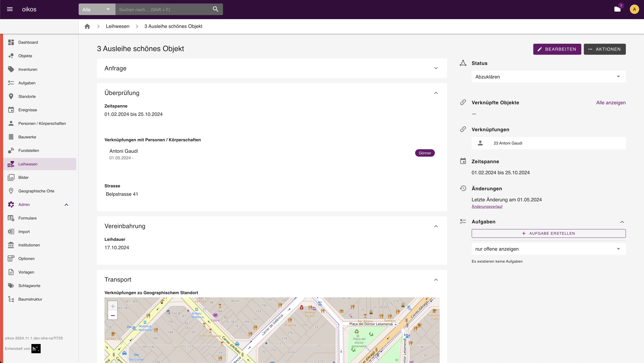Expand the Anfrage section
Image resolution: width=644 pixels, height=363 pixels.
click(x=436, y=68)
